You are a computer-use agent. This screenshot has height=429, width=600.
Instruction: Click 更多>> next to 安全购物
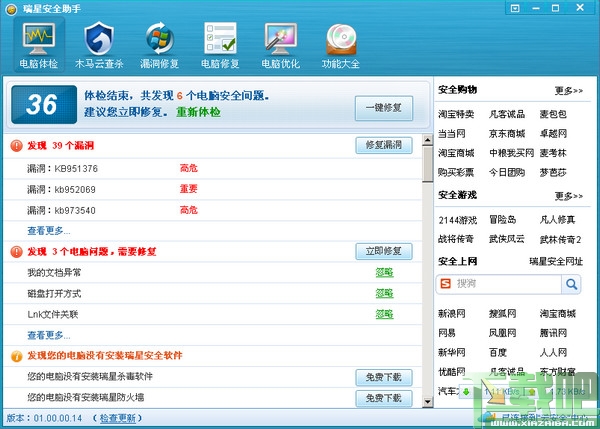tap(569, 91)
